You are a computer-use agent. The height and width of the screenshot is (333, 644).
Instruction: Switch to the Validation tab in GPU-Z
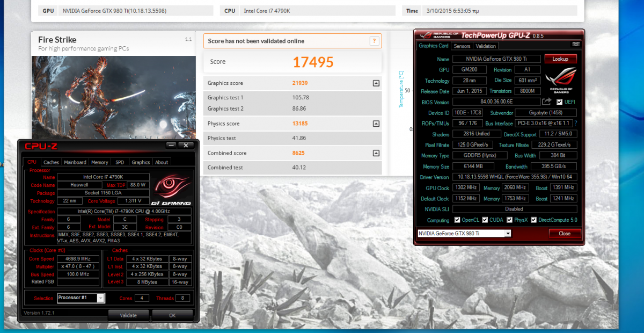[x=486, y=46]
